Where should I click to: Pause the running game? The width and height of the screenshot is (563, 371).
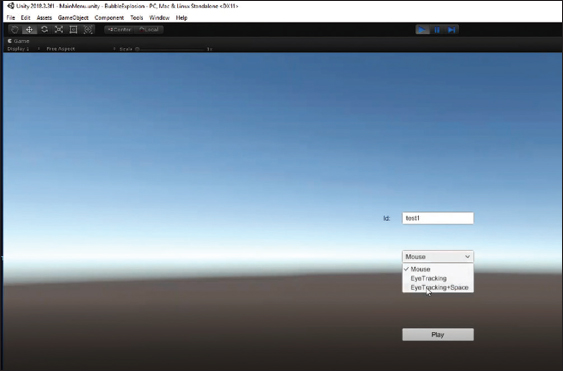click(437, 30)
